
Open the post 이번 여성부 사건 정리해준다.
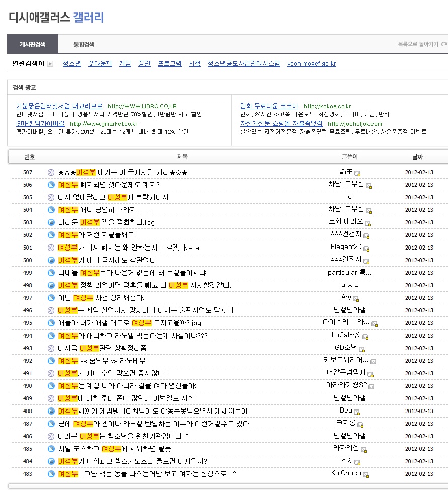coord(101,298)
